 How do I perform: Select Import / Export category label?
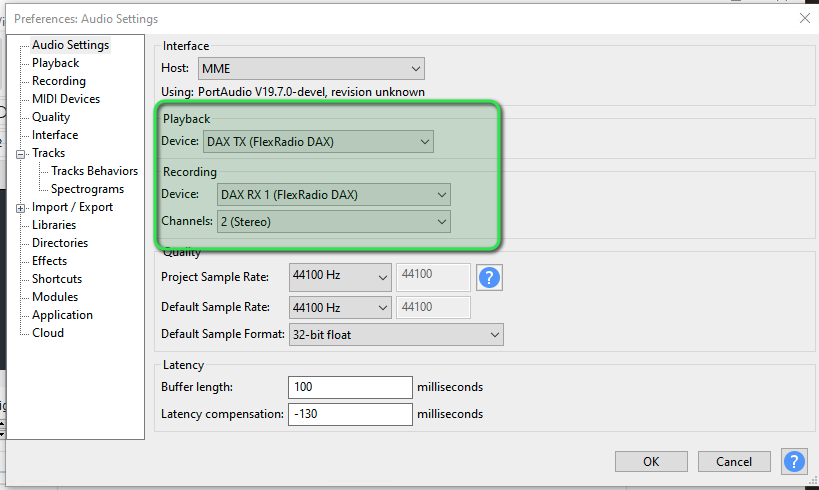(x=72, y=207)
